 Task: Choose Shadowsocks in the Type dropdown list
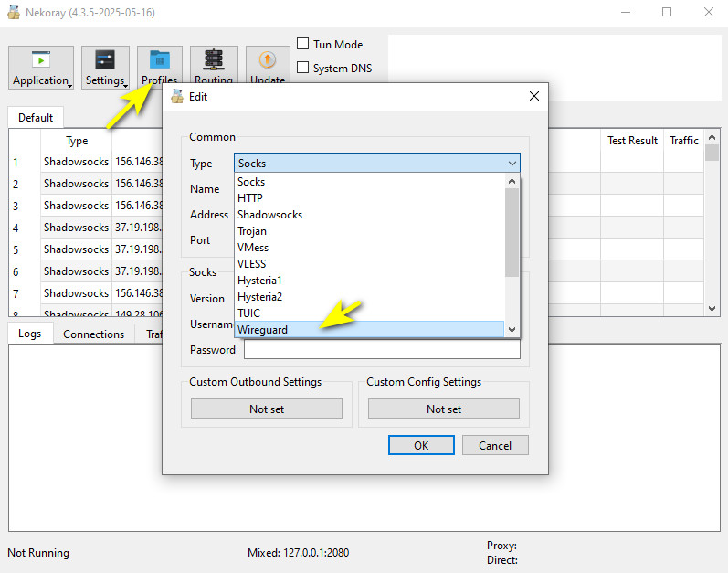coord(269,215)
